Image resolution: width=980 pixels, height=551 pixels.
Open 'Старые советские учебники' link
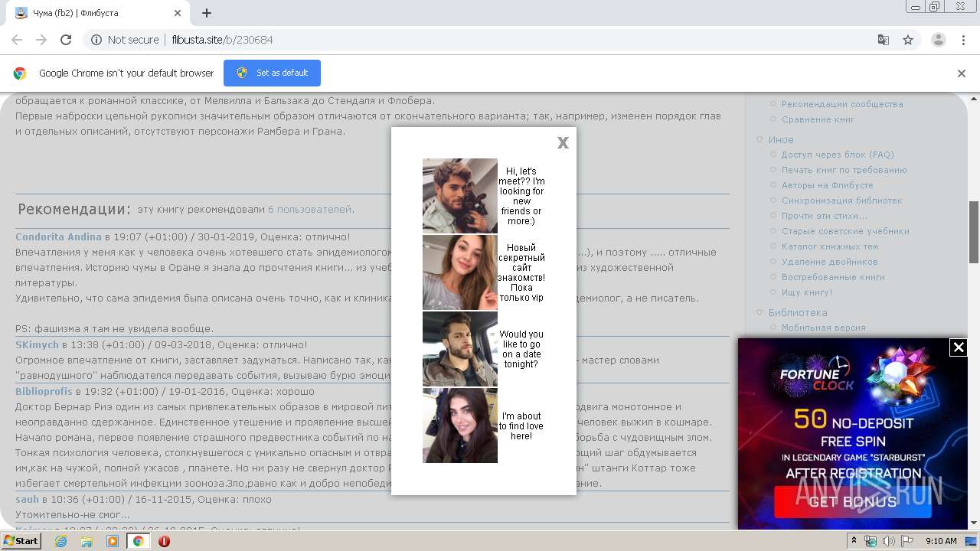(x=845, y=231)
